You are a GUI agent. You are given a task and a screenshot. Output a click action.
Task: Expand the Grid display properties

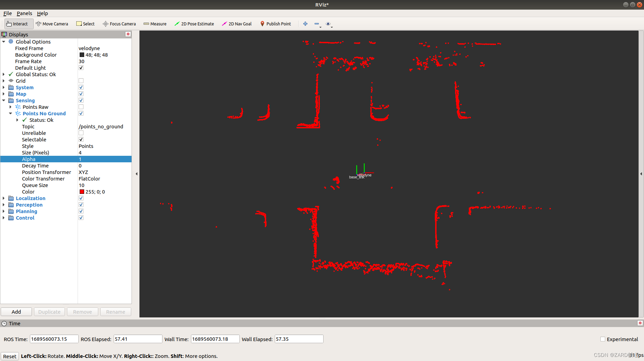tap(4, 81)
